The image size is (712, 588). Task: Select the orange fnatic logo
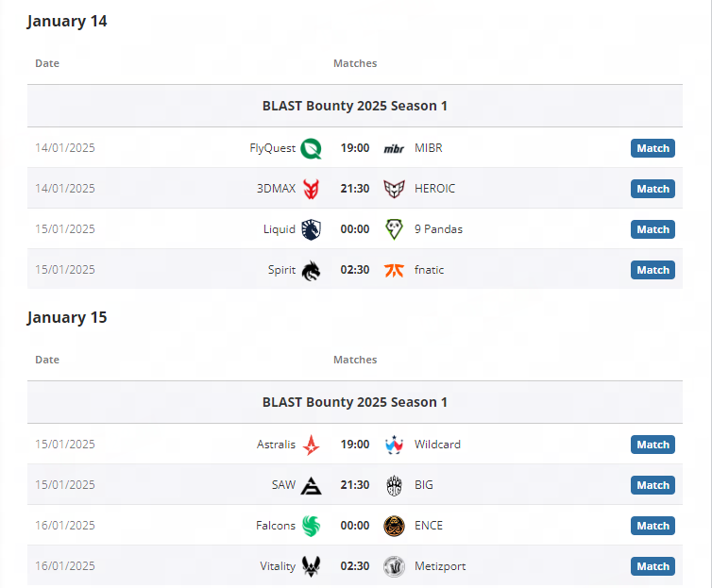pyautogui.click(x=394, y=271)
